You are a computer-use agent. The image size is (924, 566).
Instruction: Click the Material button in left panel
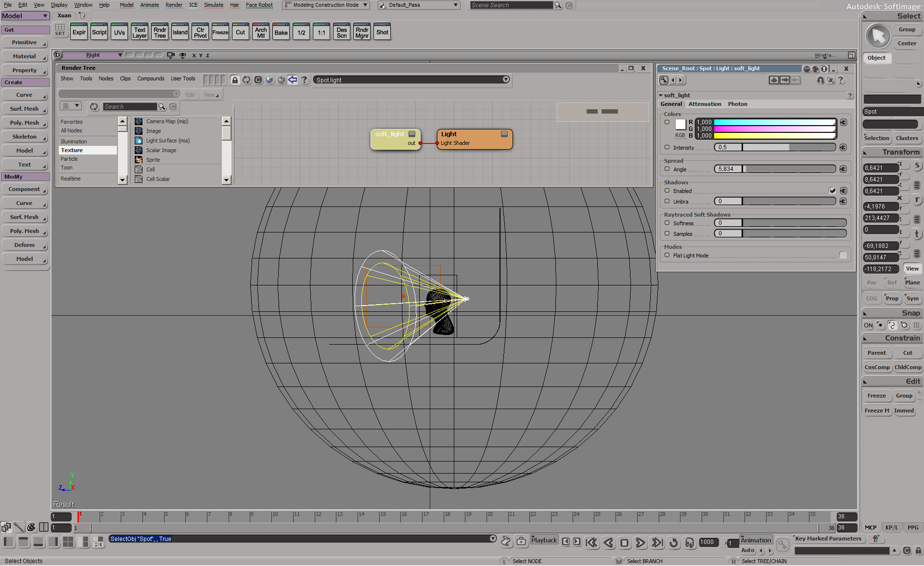25,56
